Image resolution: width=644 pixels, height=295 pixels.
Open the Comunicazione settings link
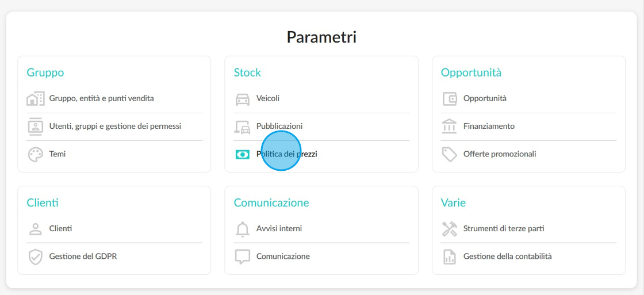(x=283, y=256)
